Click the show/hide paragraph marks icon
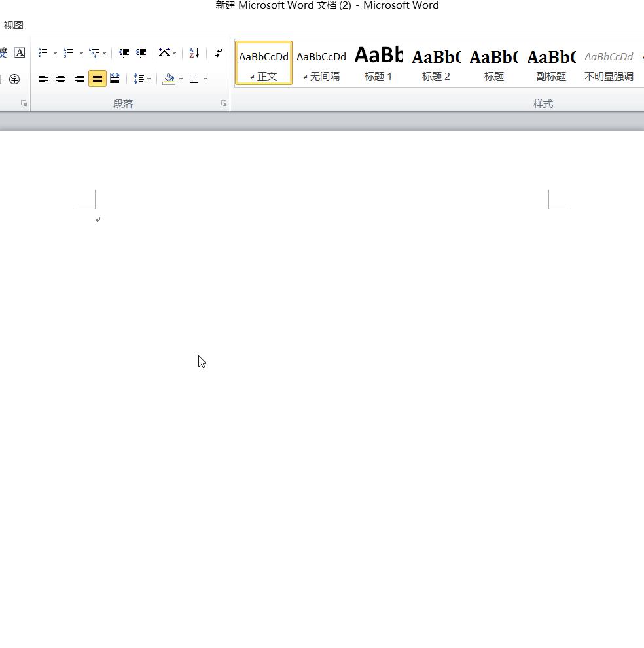 point(219,53)
